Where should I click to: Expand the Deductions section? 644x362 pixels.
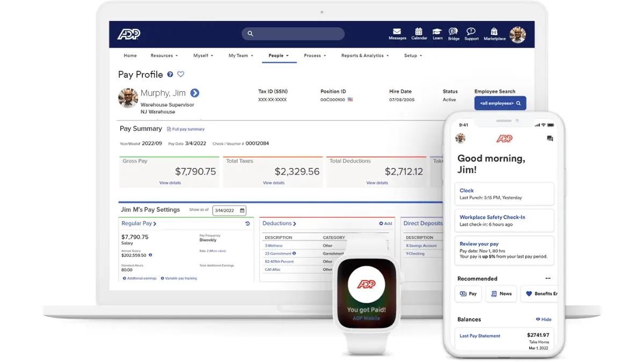pos(280,224)
